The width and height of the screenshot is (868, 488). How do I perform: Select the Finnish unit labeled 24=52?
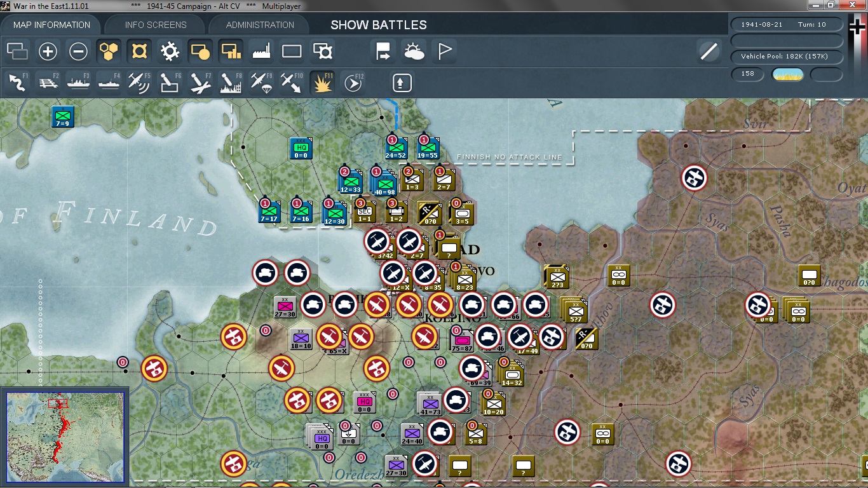395,149
